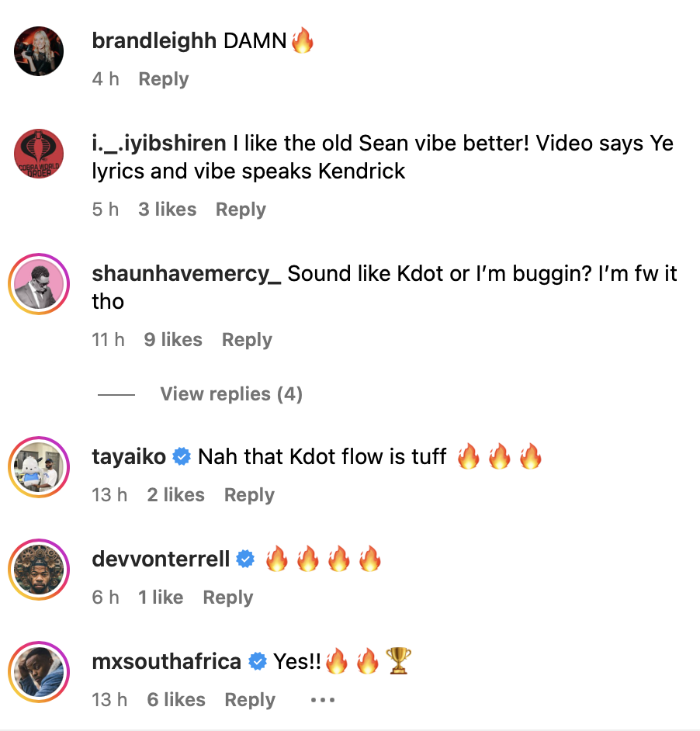Image resolution: width=700 pixels, height=731 pixels.
Task: Reply to shaunhavemercy_'s Kdot comment
Action: coord(247,340)
